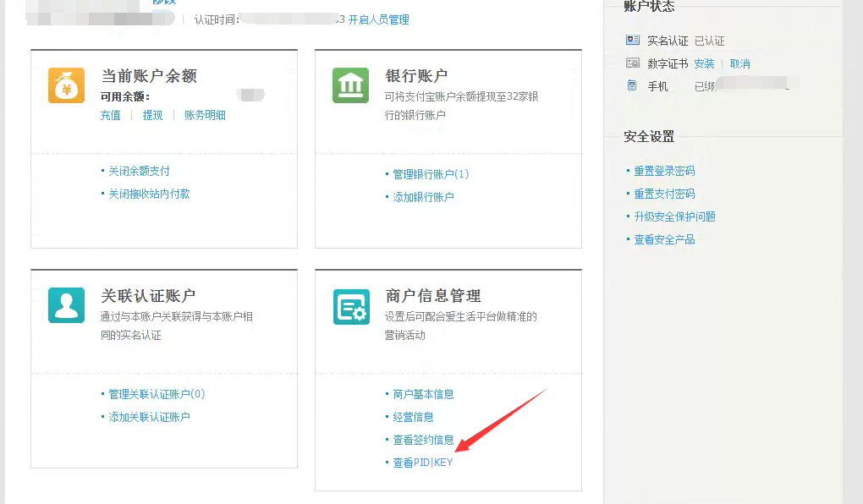Click the mobile phone status icon
This screenshot has width=863, height=504.
[x=632, y=85]
